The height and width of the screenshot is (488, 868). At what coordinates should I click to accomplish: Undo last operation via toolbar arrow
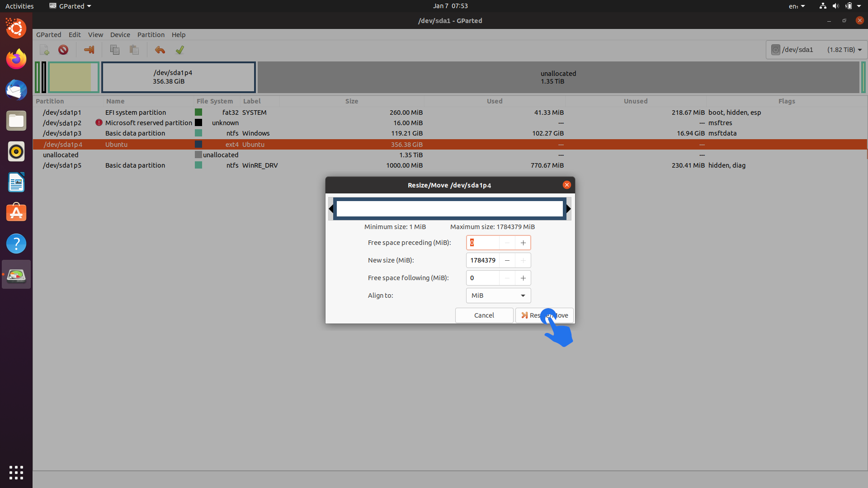click(x=160, y=50)
